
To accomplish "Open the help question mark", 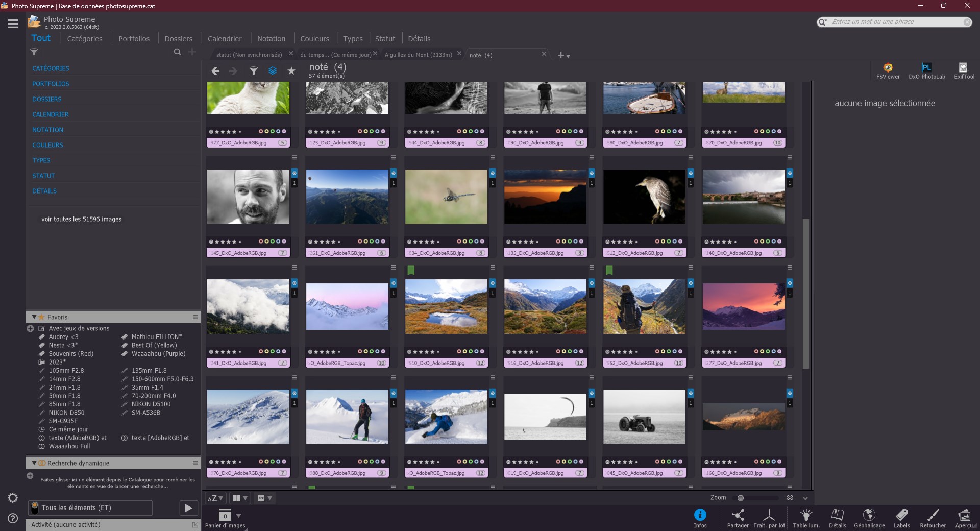I will point(13,518).
